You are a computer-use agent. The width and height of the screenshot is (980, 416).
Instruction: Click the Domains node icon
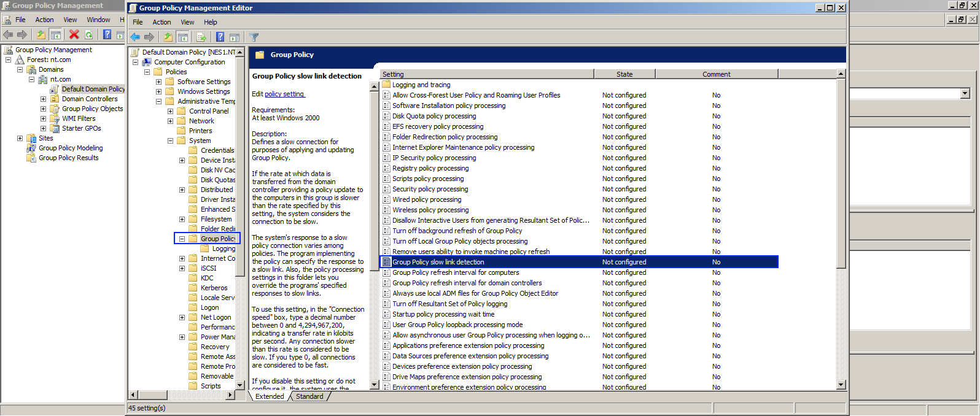[31, 69]
